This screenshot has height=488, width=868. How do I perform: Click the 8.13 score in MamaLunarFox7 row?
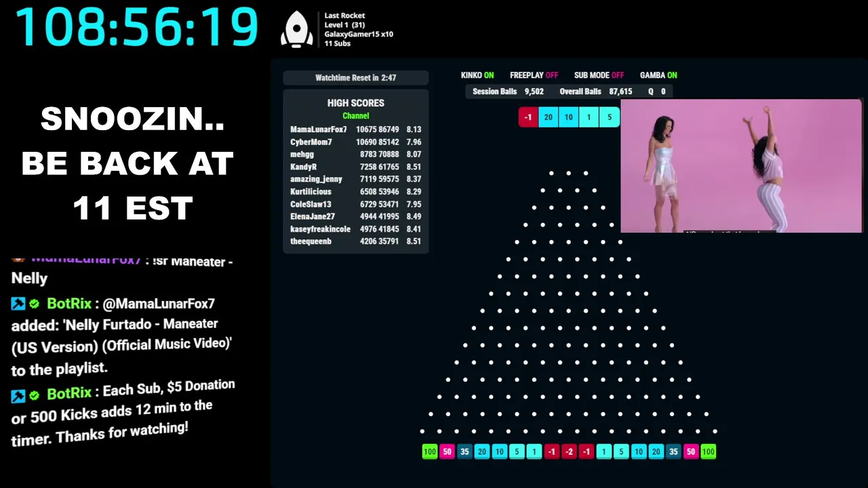pyautogui.click(x=414, y=129)
